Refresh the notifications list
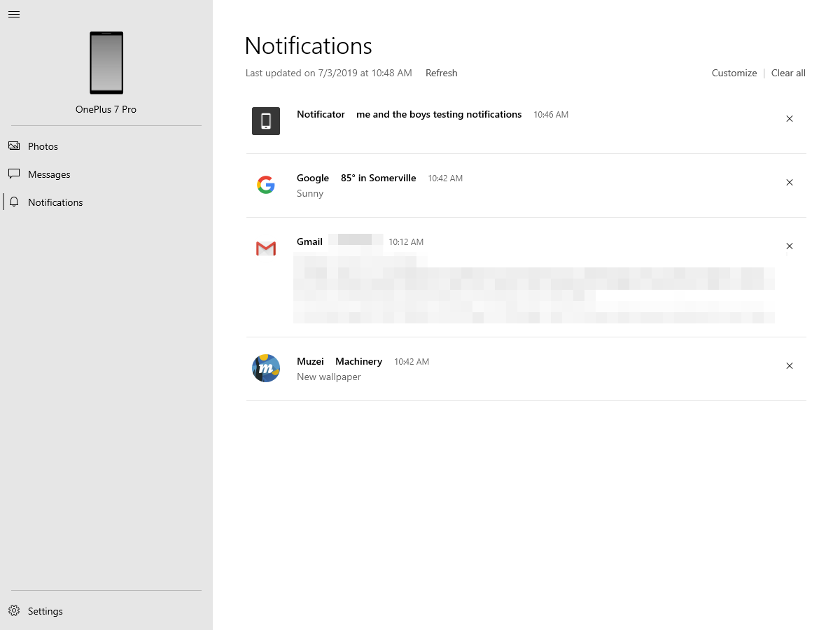The image size is (840, 630). pyautogui.click(x=441, y=73)
